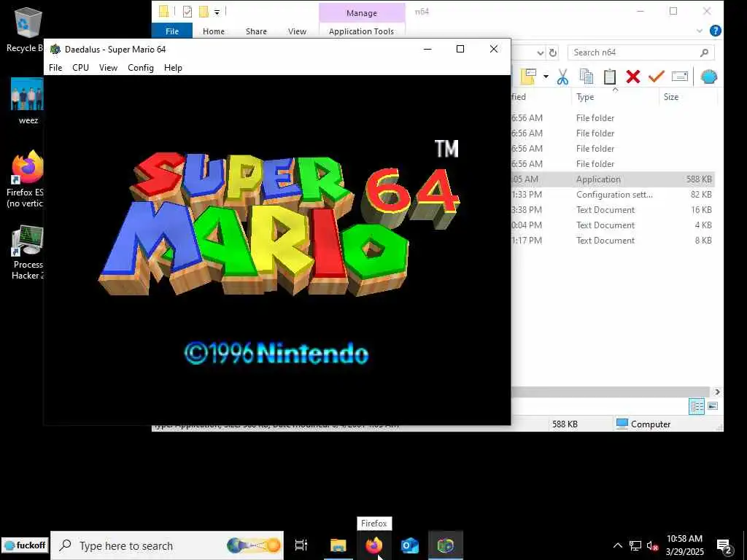Open Task View from the taskbar

[301, 545]
